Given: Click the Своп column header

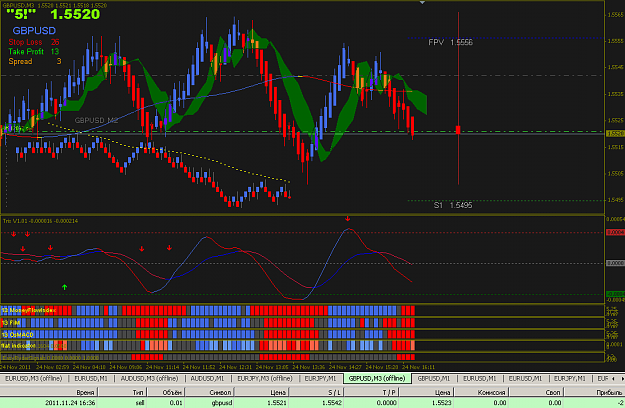Looking at the screenshot, I should point(537,392).
